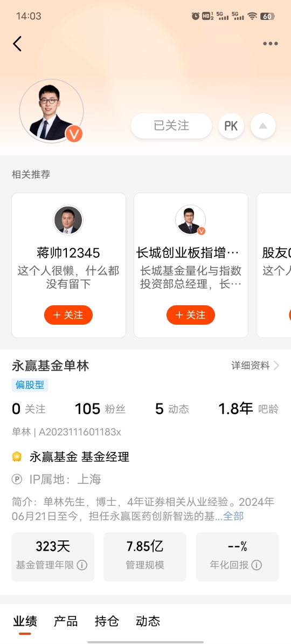Expand the full bio via 全部 link
This screenshot has width=291, height=644.
pos(233,516)
